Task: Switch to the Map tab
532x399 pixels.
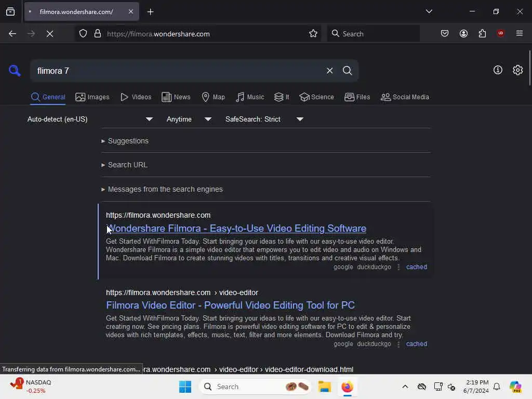Action: coord(214,97)
